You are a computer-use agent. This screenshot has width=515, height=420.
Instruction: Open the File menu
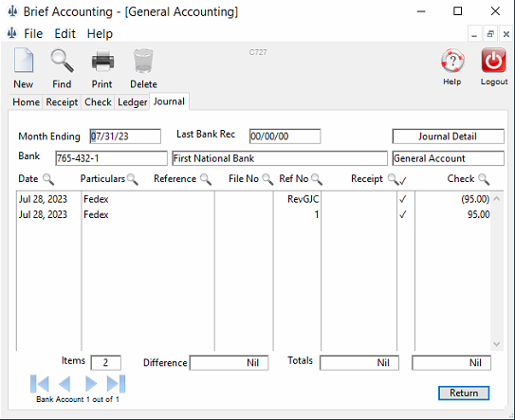[x=33, y=33]
